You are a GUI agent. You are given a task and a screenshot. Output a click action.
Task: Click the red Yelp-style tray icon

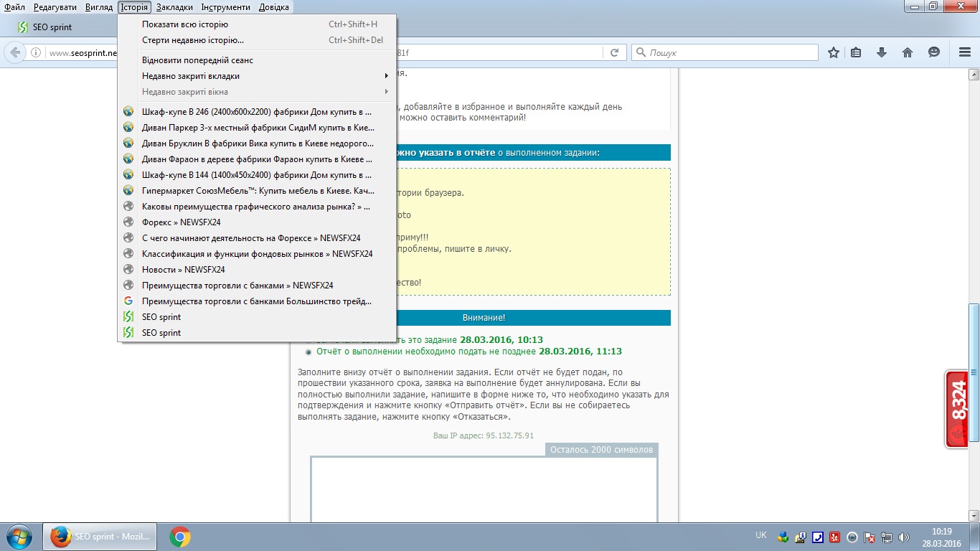(x=834, y=537)
